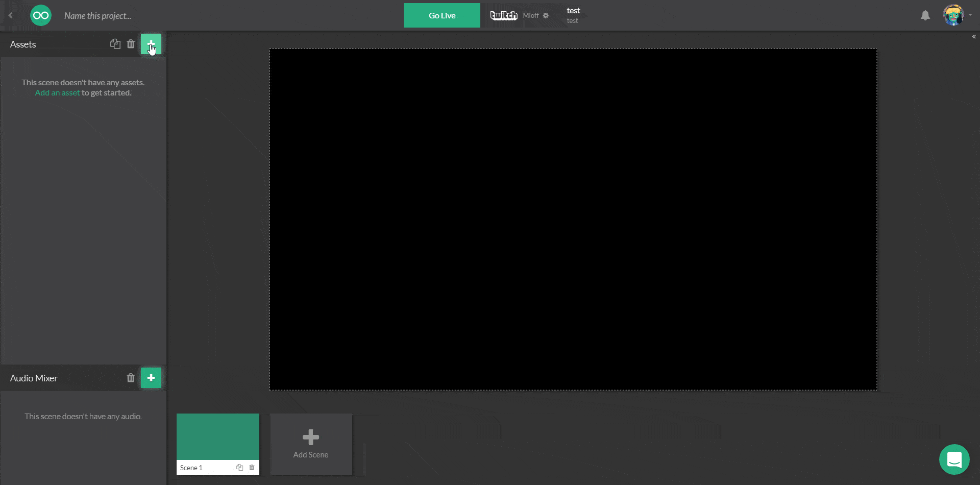Click the green plus to add an asset

pos(151,44)
